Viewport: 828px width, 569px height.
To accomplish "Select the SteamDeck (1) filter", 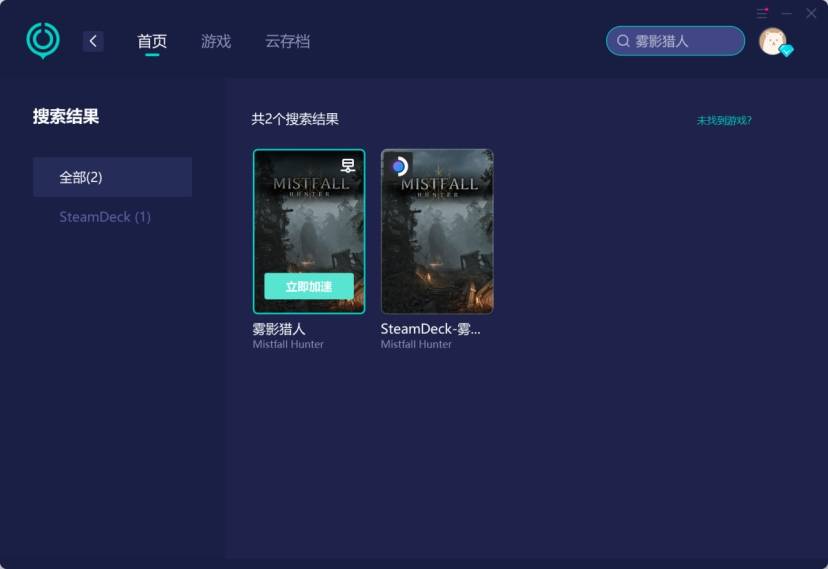I will pyautogui.click(x=105, y=217).
